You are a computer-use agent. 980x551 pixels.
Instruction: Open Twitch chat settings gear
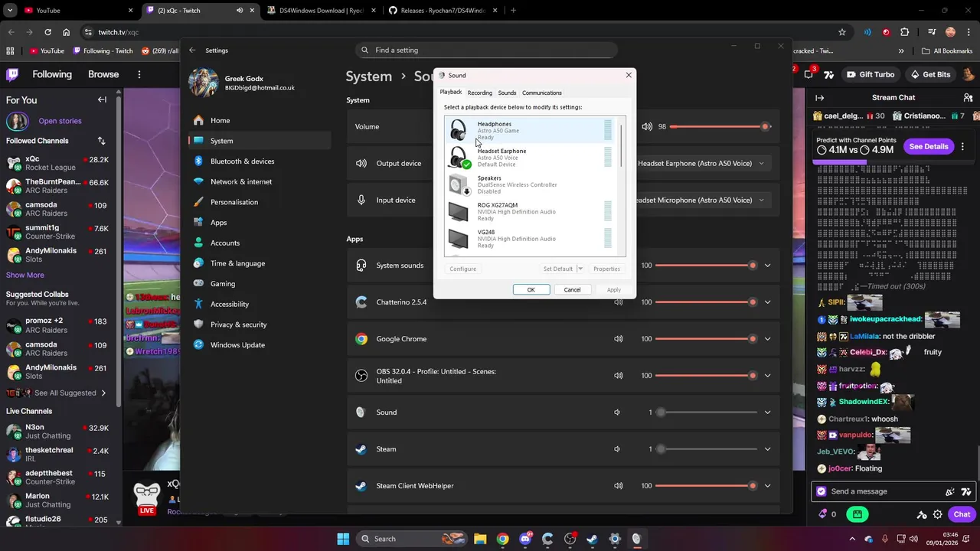click(937, 514)
